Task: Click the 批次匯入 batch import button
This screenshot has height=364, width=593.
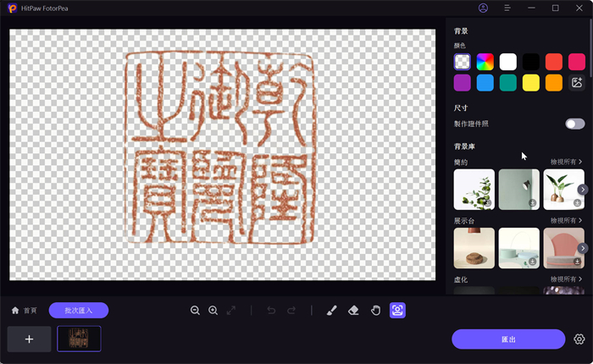Action: [x=79, y=311]
